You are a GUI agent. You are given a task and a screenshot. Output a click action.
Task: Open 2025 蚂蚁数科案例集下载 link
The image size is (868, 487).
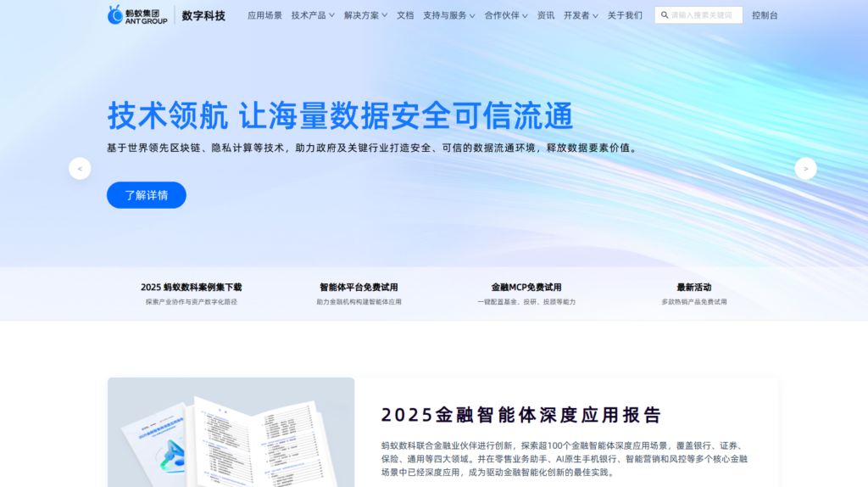[x=191, y=288]
